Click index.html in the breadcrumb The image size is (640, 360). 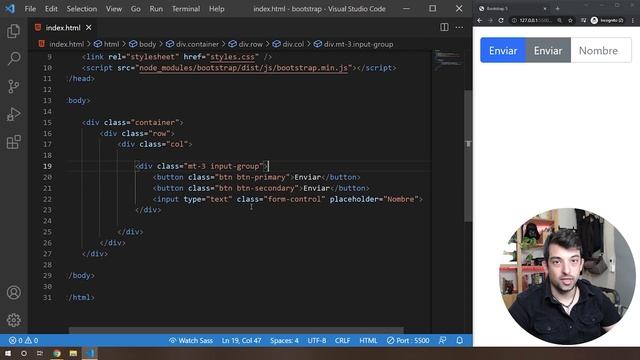(66, 44)
